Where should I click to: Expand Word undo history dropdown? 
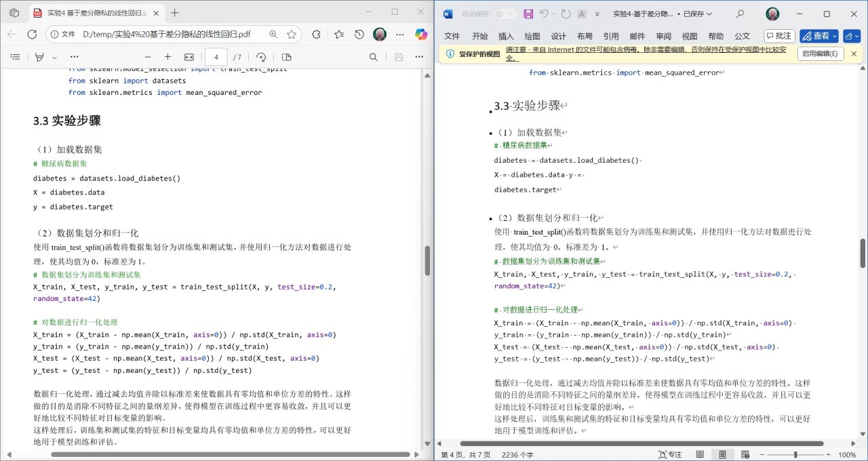(554, 14)
